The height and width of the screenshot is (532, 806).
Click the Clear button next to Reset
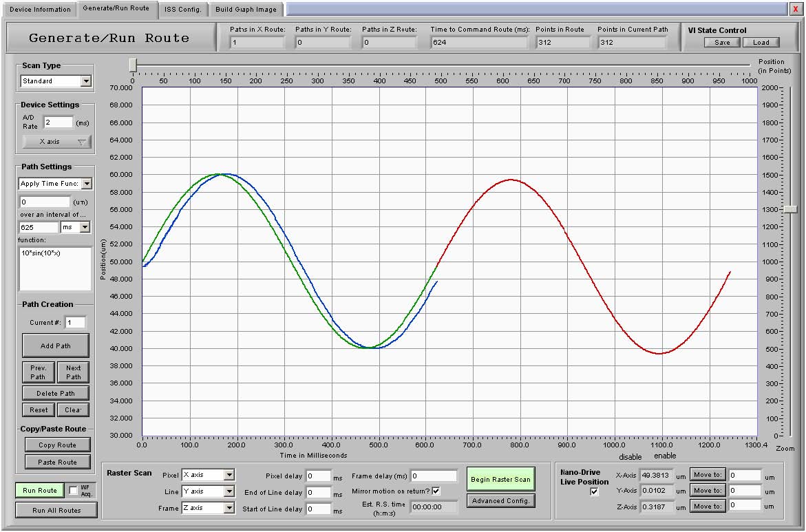pos(73,409)
